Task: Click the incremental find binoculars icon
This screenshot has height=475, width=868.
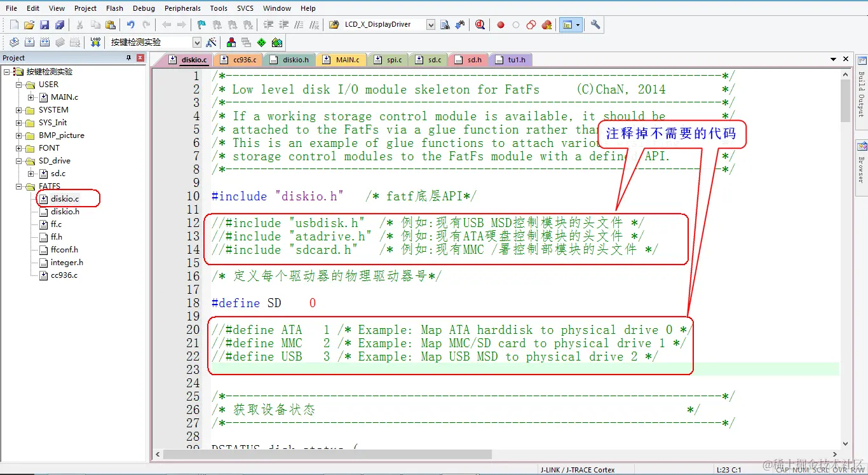Action: coord(460,25)
